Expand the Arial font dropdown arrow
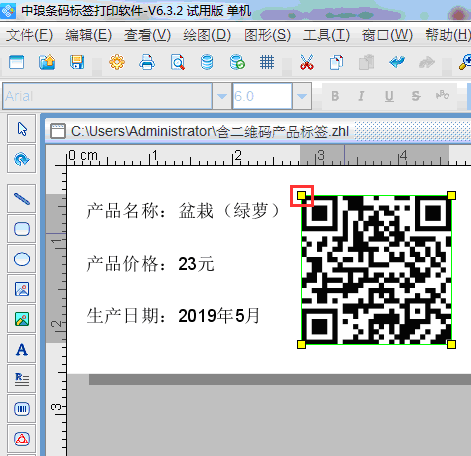The height and width of the screenshot is (456, 471). pos(222,96)
